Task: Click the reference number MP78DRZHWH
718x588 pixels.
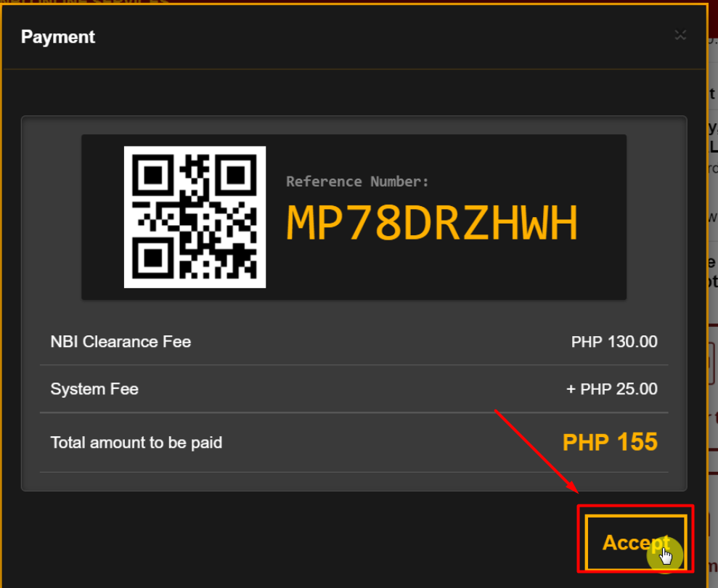Action: 433,223
